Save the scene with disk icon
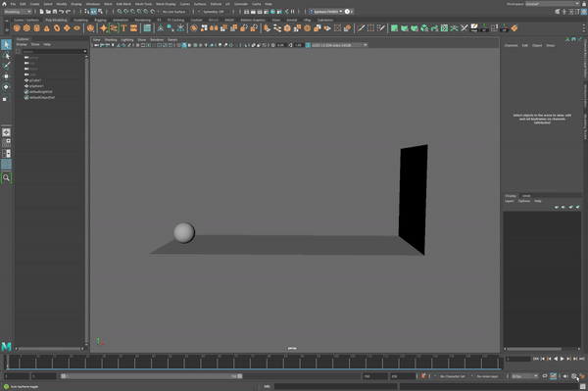Viewport: 588px width, 391px height. point(55,12)
